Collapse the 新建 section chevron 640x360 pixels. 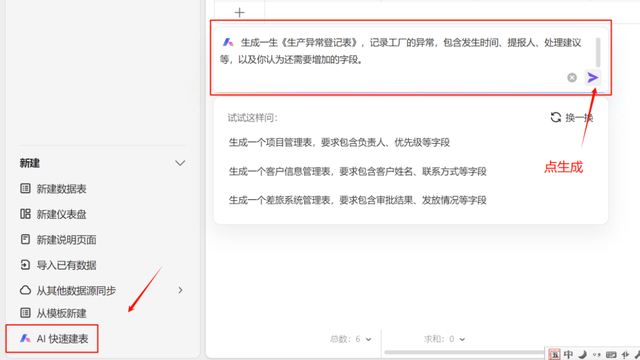pyautogui.click(x=180, y=163)
